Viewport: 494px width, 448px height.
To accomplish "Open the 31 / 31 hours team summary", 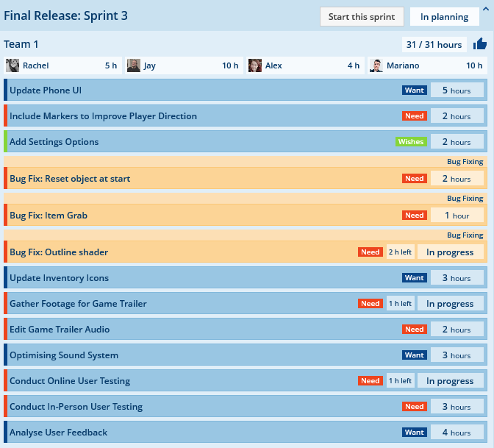I will pos(434,44).
